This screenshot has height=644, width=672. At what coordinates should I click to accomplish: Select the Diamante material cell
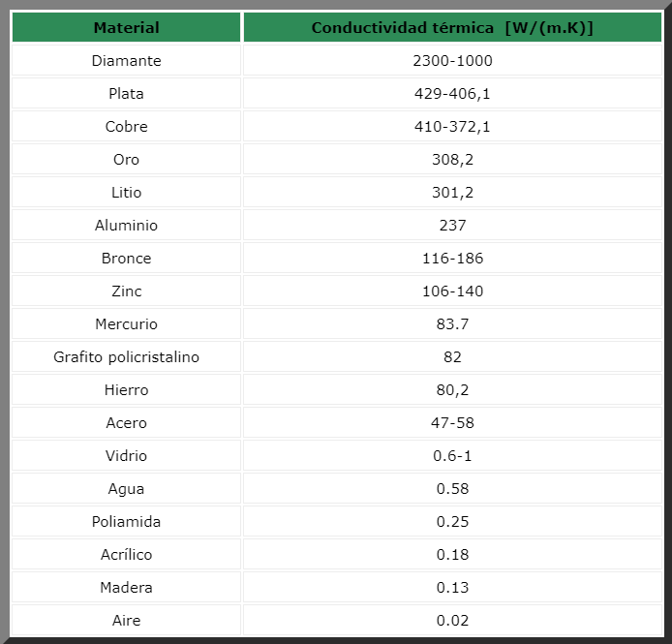[127, 61]
